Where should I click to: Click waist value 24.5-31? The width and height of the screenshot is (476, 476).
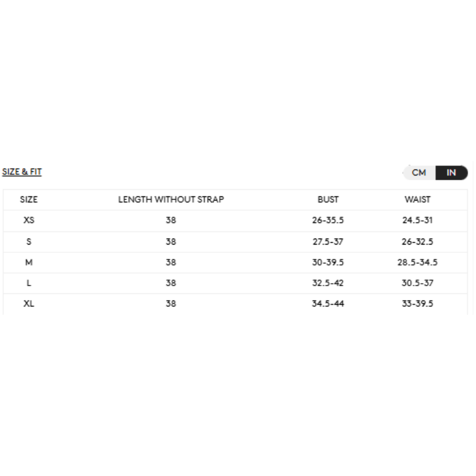click(417, 220)
